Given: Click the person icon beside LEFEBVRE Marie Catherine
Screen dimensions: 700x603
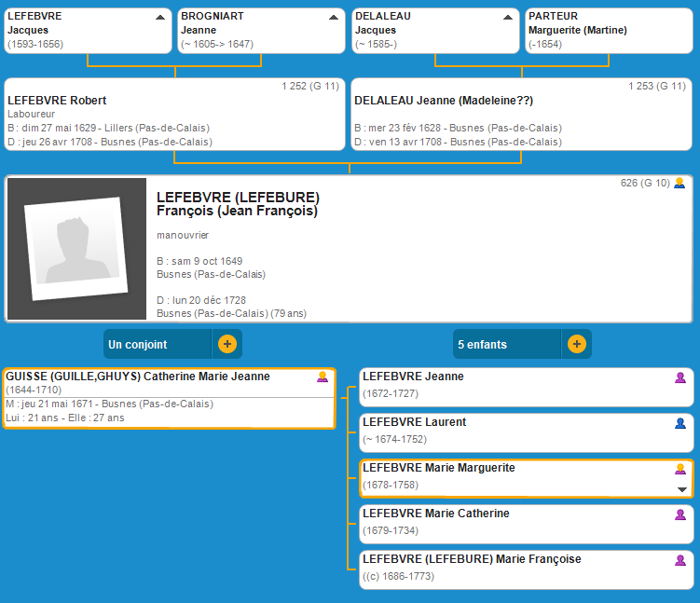Looking at the screenshot, I should pos(680,514).
